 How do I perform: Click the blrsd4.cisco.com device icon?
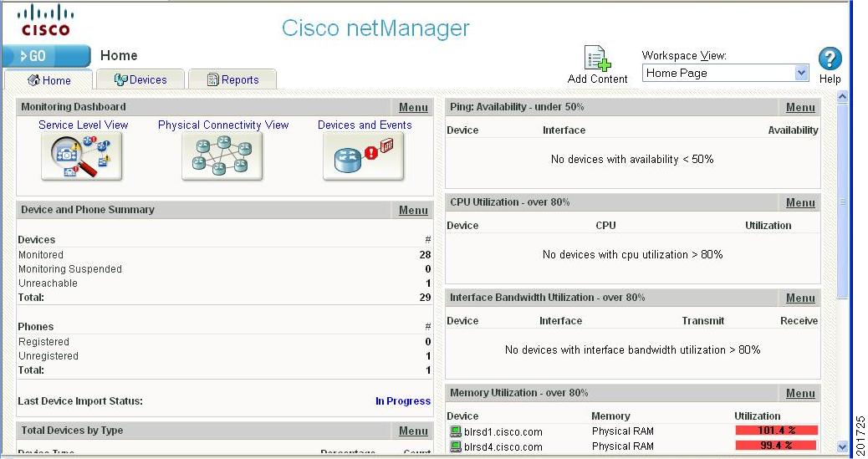pyautogui.click(x=456, y=446)
